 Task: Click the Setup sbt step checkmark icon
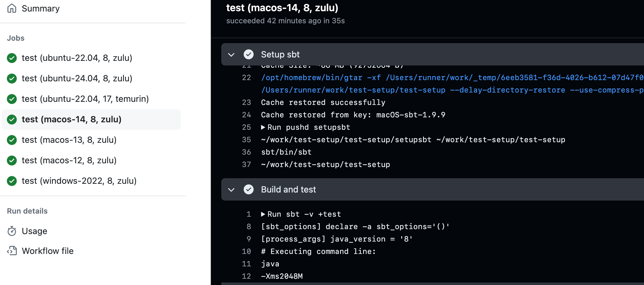(249, 54)
